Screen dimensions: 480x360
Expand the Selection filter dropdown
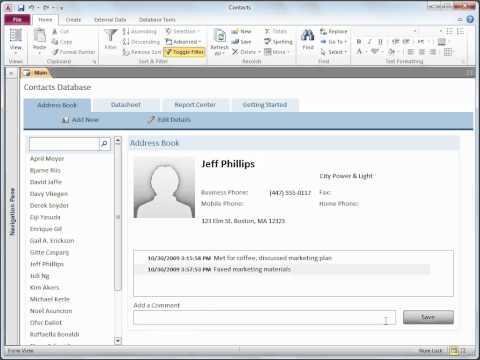pyautogui.click(x=183, y=31)
